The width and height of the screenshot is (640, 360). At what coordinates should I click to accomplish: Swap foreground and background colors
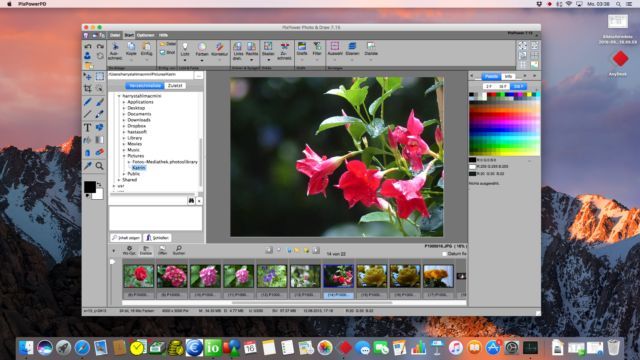pos(99,185)
